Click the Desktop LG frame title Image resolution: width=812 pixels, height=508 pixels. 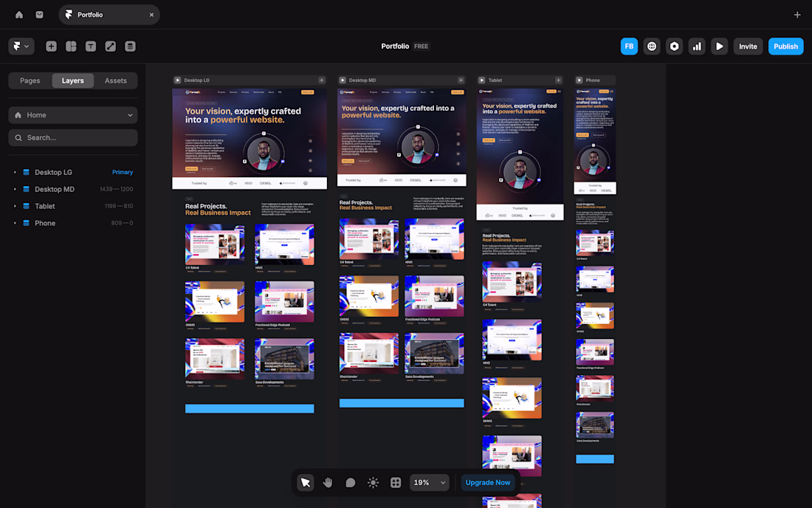tap(197, 80)
